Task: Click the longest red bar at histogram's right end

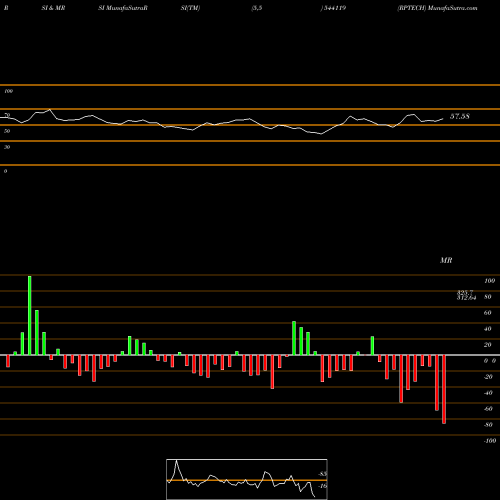Action: tap(444, 389)
